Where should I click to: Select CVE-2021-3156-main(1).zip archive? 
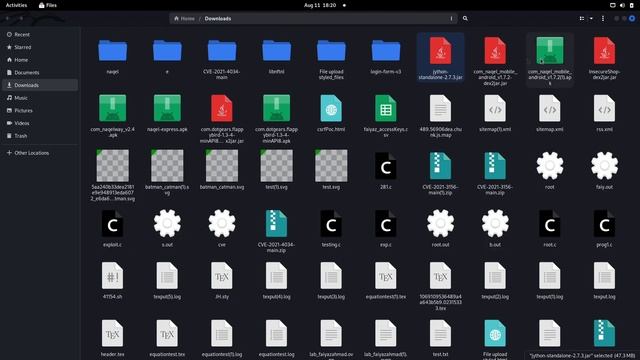tap(440, 173)
